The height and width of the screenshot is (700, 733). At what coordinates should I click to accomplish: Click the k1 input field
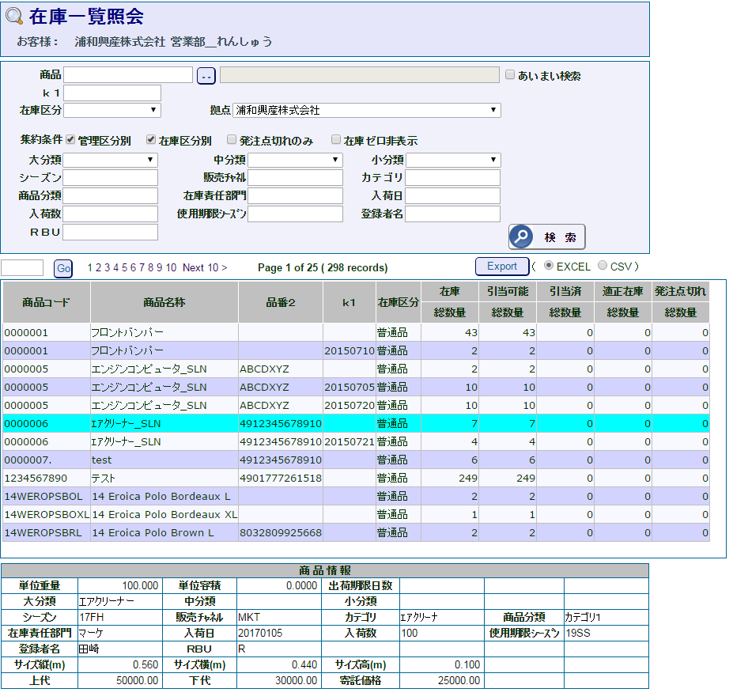point(112,93)
